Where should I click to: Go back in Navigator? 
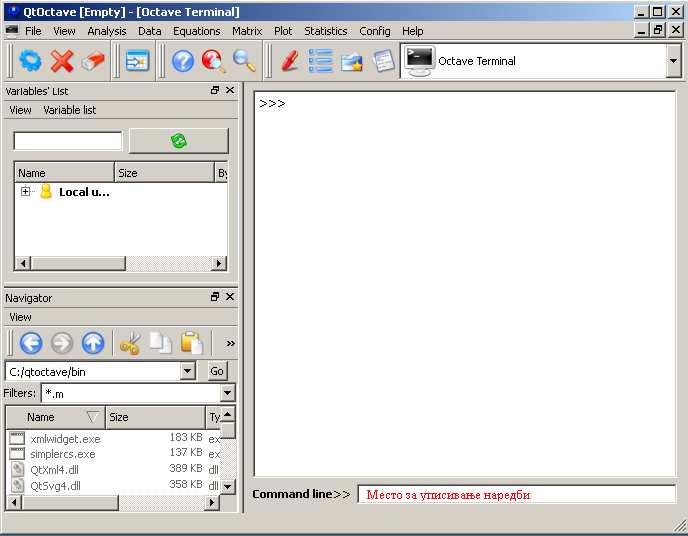[31, 343]
